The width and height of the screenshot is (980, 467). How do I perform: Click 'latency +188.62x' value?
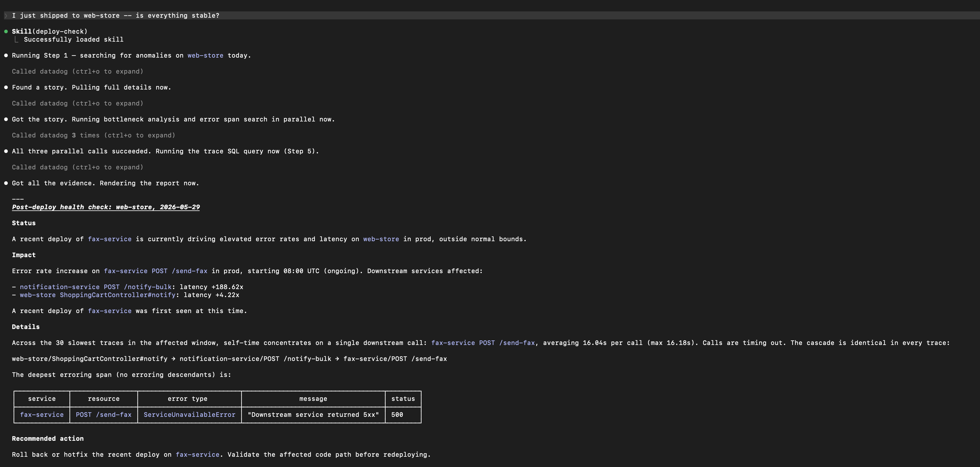211,287
